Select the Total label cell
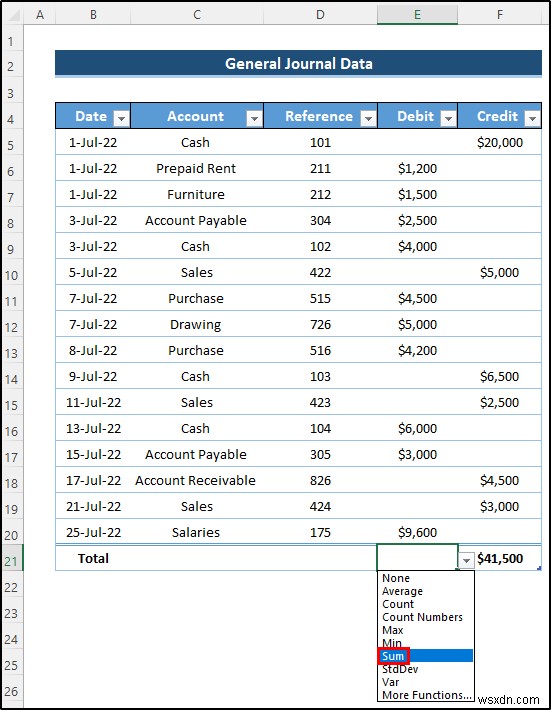551x710 pixels. [x=93, y=558]
